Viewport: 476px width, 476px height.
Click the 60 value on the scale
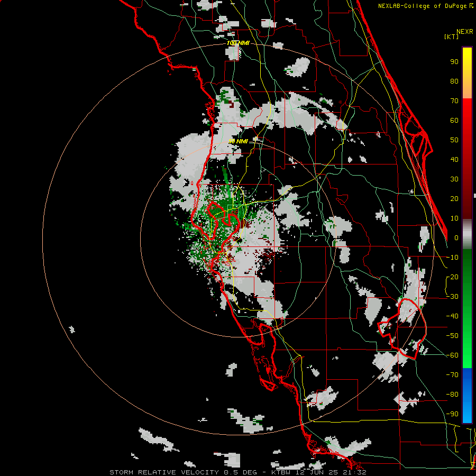point(454,121)
